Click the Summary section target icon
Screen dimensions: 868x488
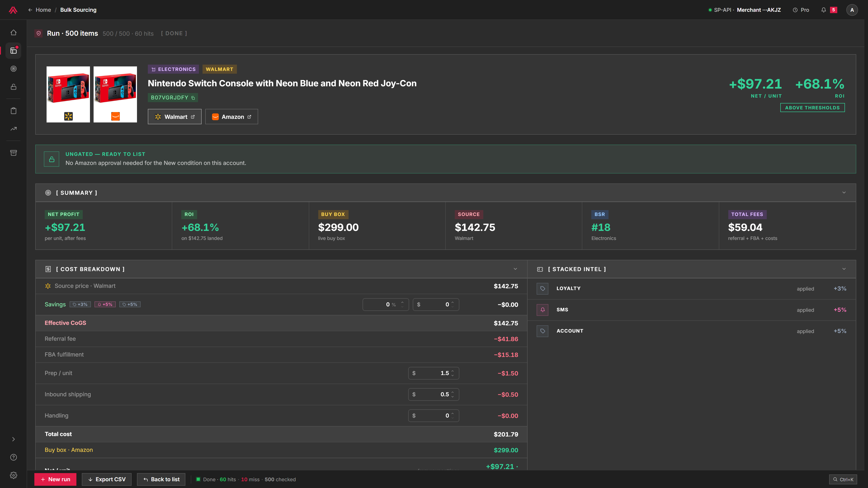point(48,193)
